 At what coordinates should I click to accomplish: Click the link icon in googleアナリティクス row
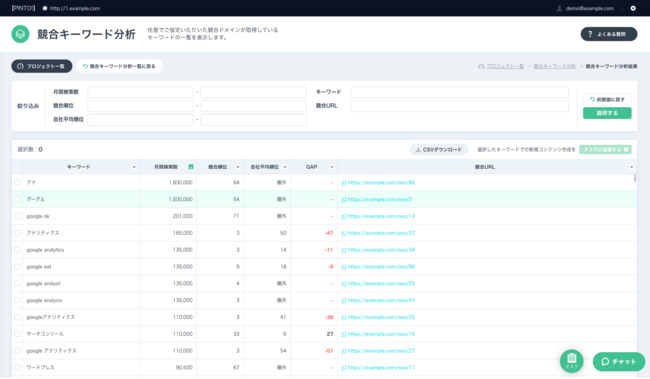(x=344, y=318)
